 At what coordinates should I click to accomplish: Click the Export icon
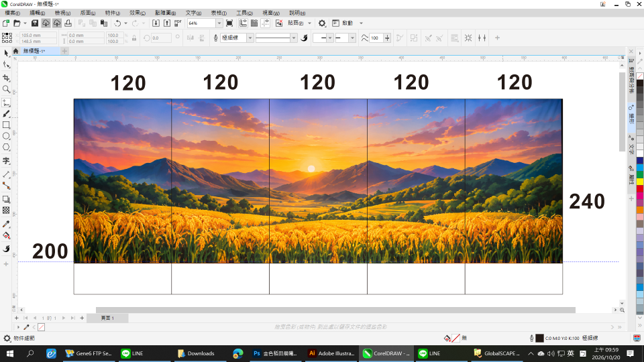pos(167,23)
